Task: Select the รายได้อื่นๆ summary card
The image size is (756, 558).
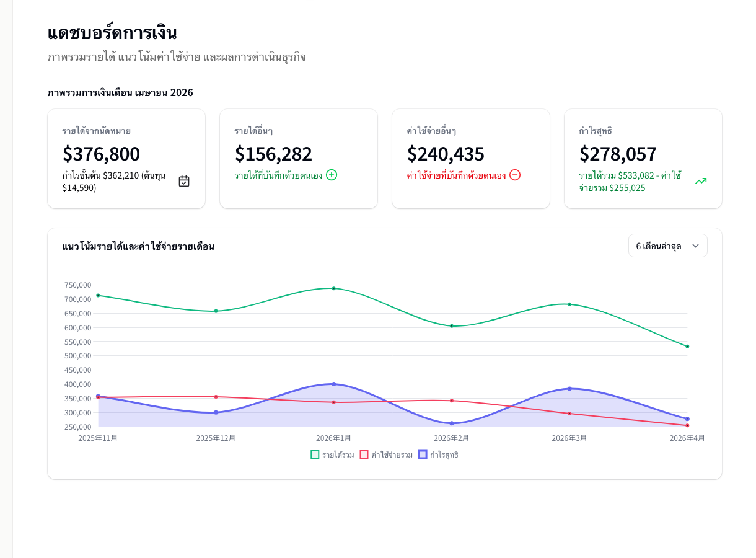Action: point(299,159)
